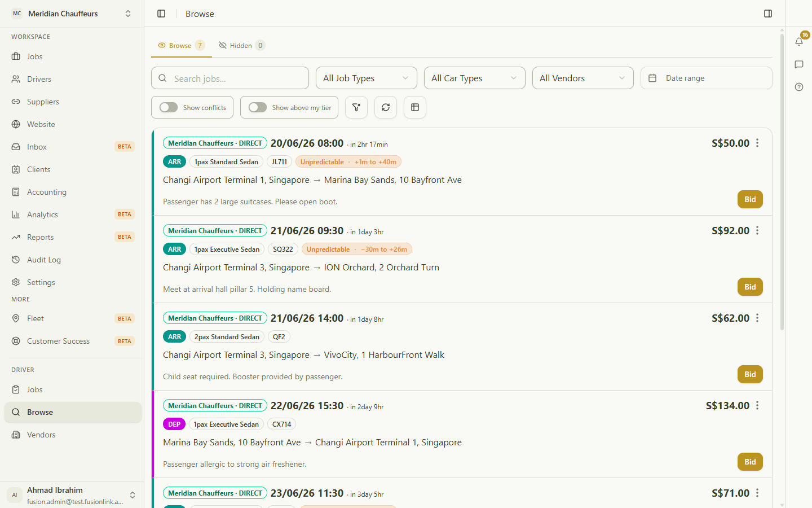Click the 1pax Standard Sedan tag
812x508 pixels.
tap(226, 162)
